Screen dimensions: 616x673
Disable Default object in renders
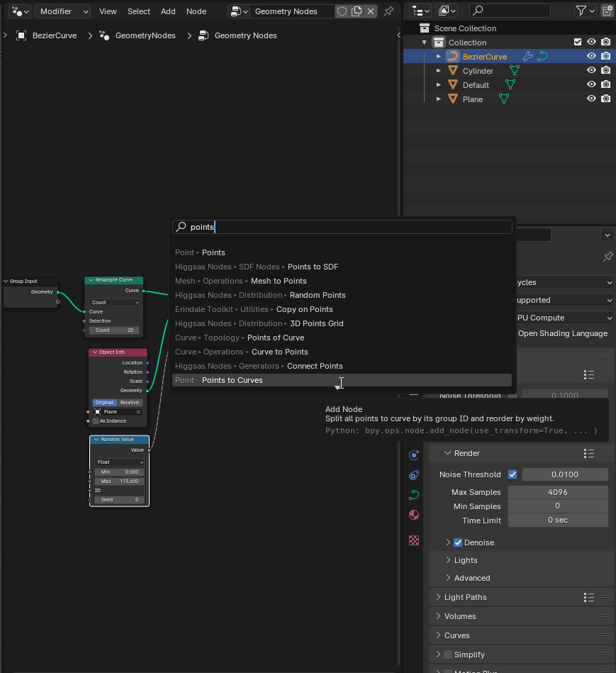tap(605, 84)
